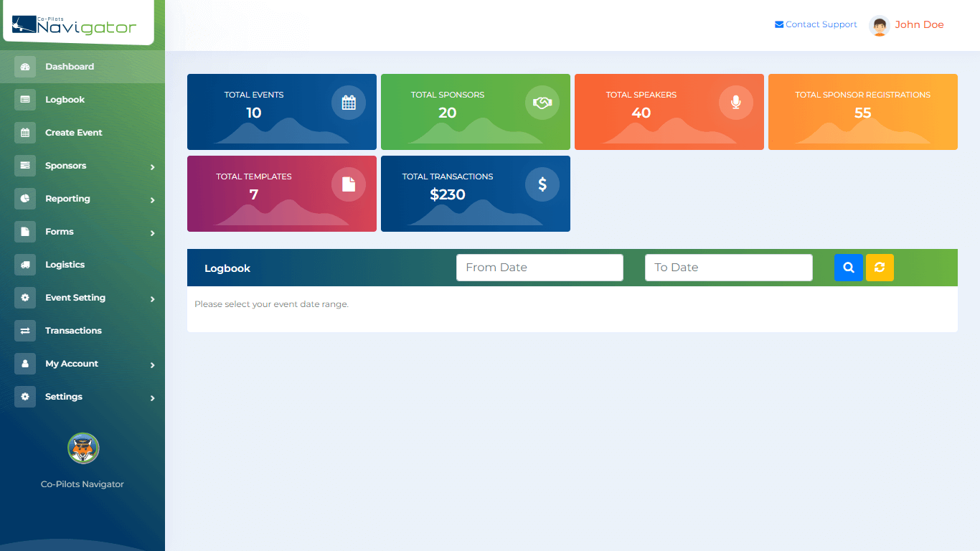Image resolution: width=980 pixels, height=551 pixels.
Task: Click the document icon on Total Templates card
Action: click(x=349, y=184)
